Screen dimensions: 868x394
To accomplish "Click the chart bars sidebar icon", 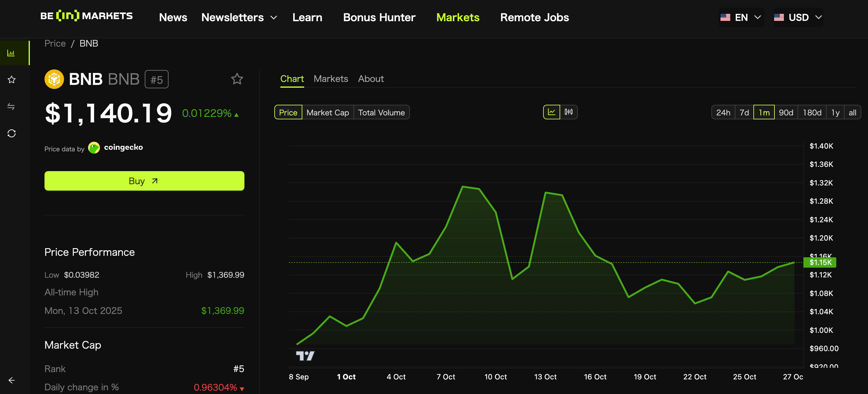I will pyautogui.click(x=11, y=53).
